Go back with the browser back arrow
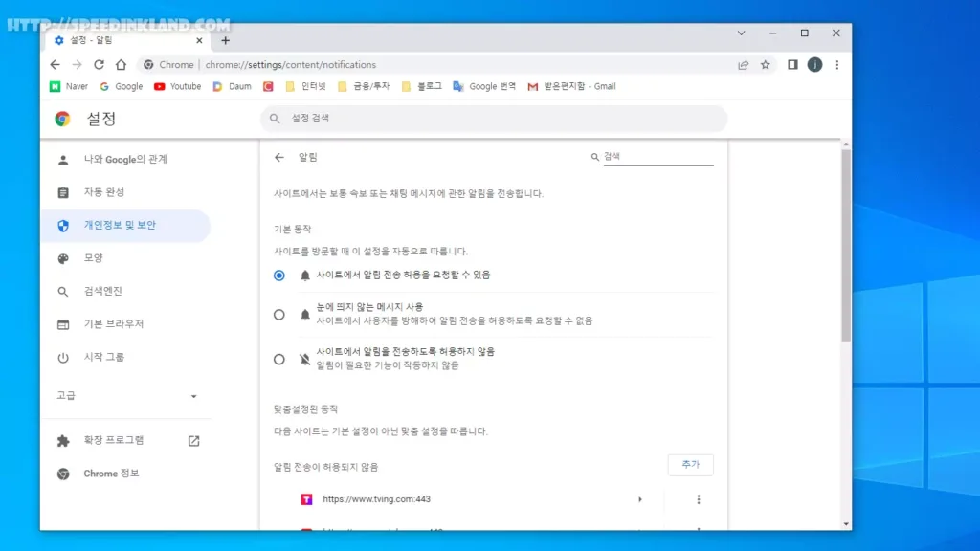The width and height of the screenshot is (980, 551). pos(55,64)
